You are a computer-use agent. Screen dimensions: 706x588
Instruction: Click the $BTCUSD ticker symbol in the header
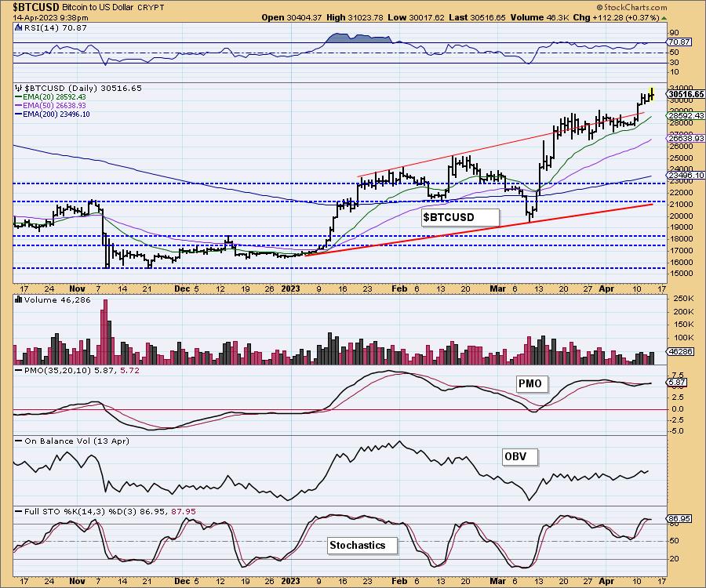(x=35, y=7)
